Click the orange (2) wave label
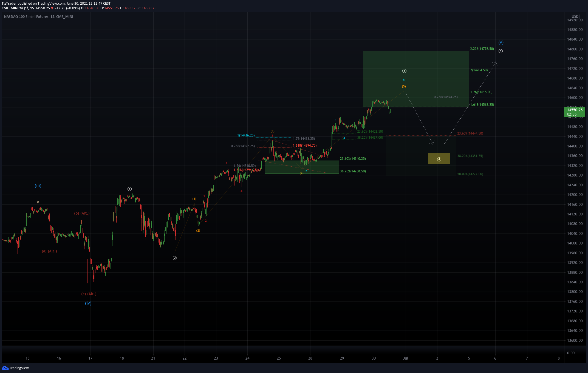Image resolution: width=588 pixels, height=373 pixels. pyautogui.click(x=198, y=230)
